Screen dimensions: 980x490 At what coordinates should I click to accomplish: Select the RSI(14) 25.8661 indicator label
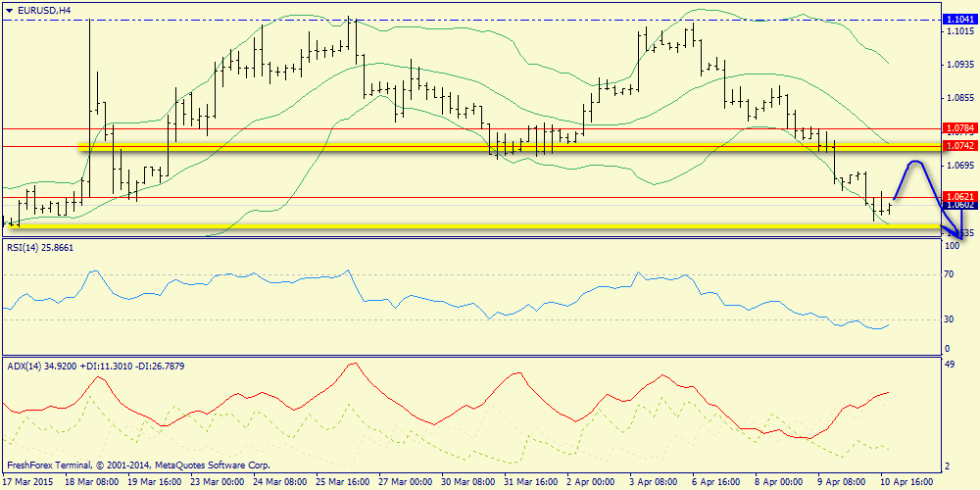[40, 248]
